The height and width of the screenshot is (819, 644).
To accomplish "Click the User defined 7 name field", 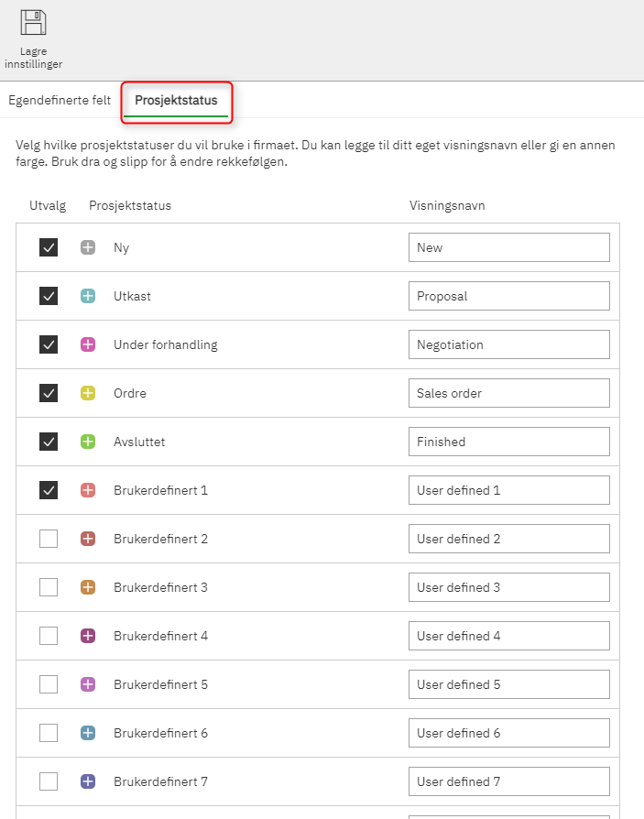I will 508,781.
